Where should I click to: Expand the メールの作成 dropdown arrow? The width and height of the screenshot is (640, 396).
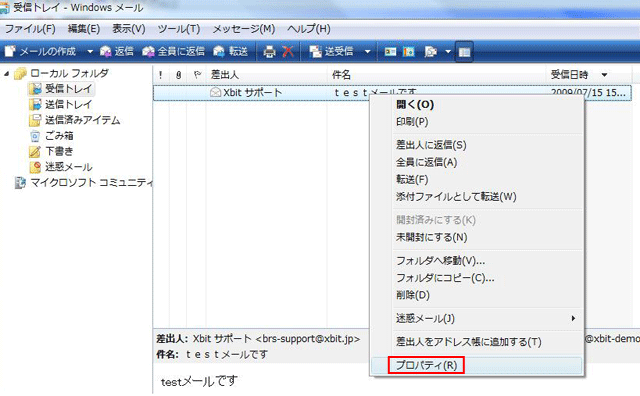tap(90, 52)
